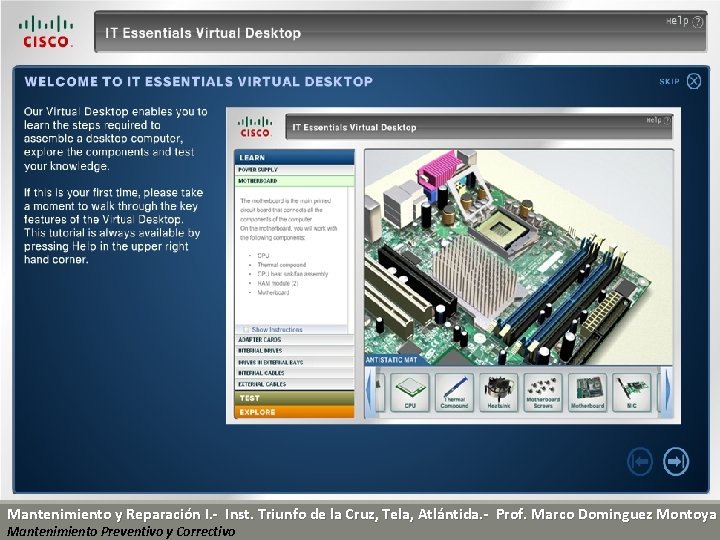This screenshot has height=540, width=720.
Task: Expand the Internal Cables section
Action: coord(294,373)
